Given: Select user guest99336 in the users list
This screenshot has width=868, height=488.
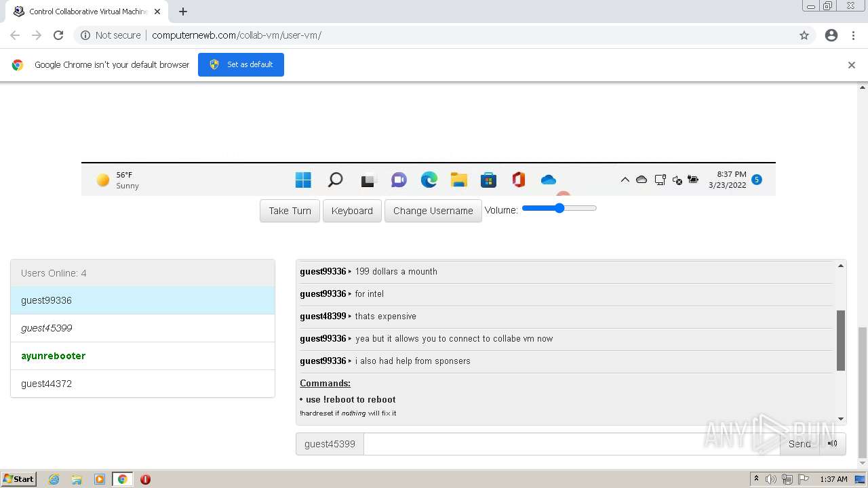Looking at the screenshot, I should pyautogui.click(x=142, y=300).
